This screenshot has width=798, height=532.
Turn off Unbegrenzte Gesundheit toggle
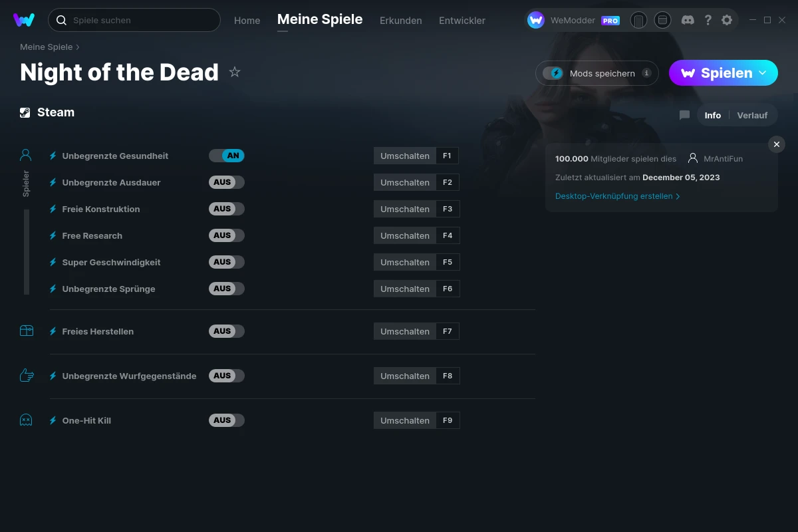227,156
